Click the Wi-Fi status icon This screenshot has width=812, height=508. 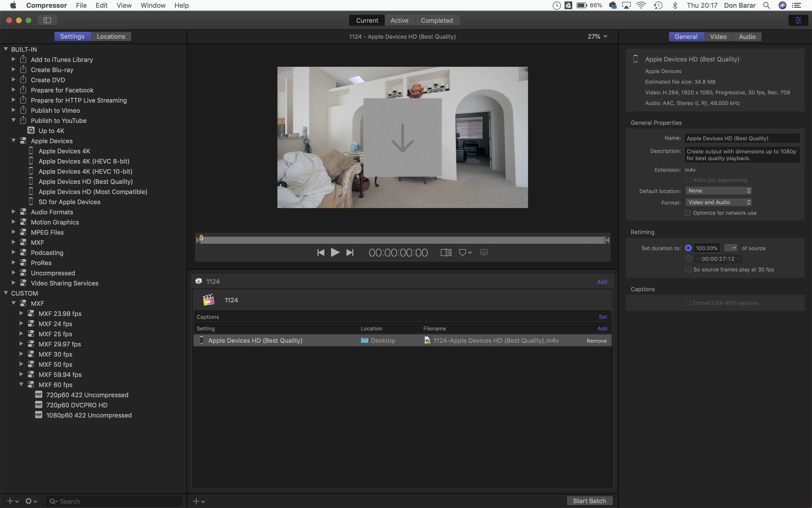coord(641,5)
